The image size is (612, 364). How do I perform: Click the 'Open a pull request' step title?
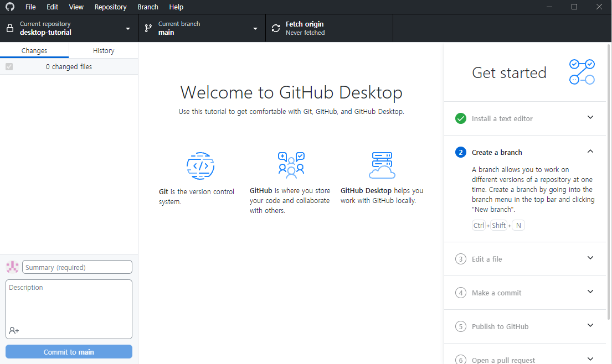503,360
